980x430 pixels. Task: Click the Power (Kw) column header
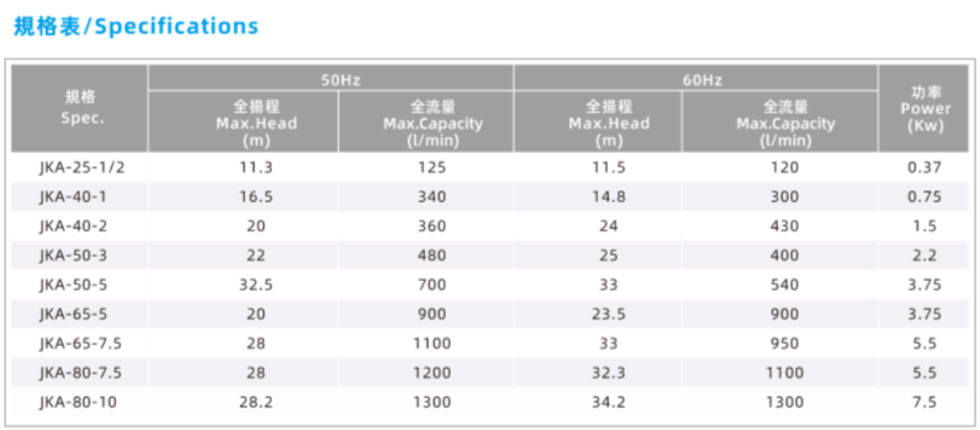pos(924,108)
